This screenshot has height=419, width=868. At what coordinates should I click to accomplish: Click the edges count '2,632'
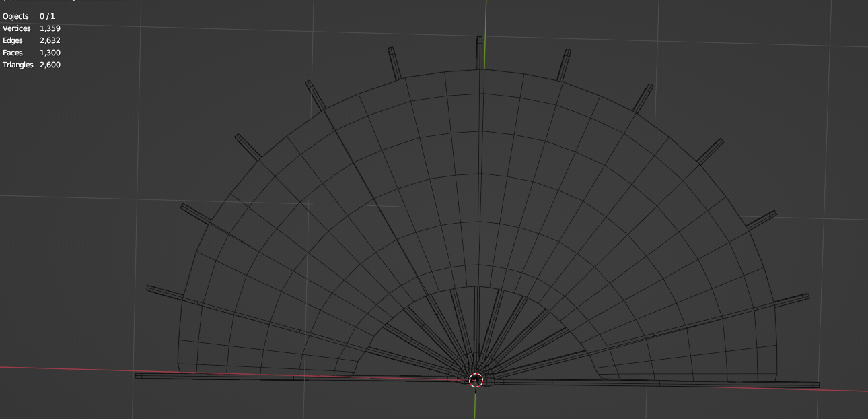[x=50, y=40]
